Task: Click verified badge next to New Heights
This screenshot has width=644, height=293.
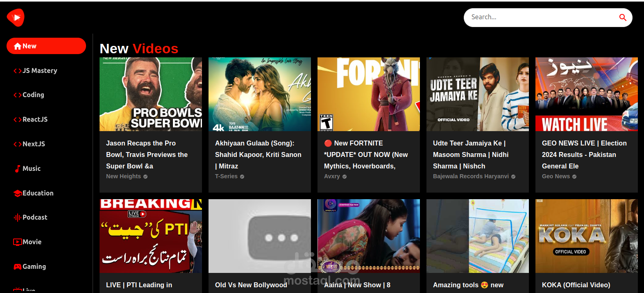Action: (x=145, y=177)
